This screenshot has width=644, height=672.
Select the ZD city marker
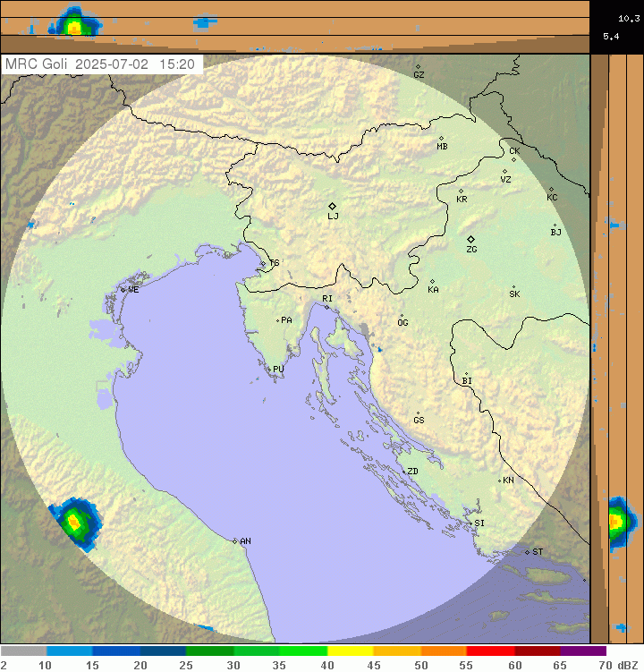click(403, 472)
